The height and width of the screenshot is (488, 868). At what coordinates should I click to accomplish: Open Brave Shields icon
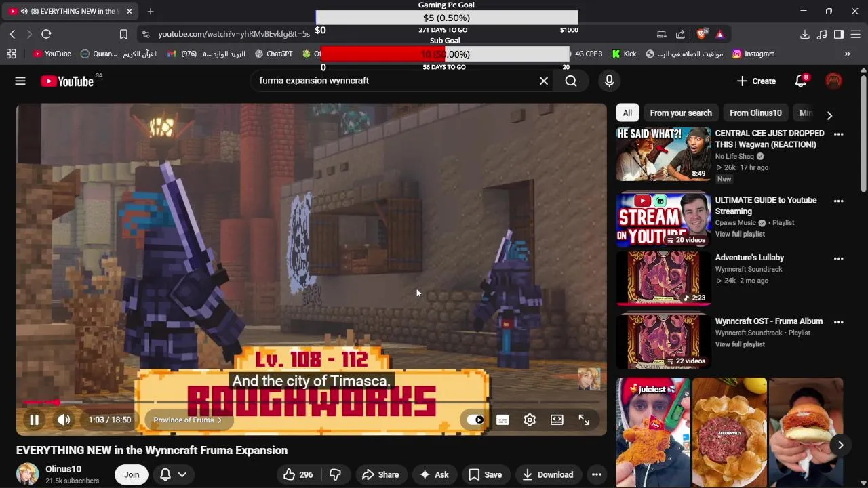click(703, 34)
